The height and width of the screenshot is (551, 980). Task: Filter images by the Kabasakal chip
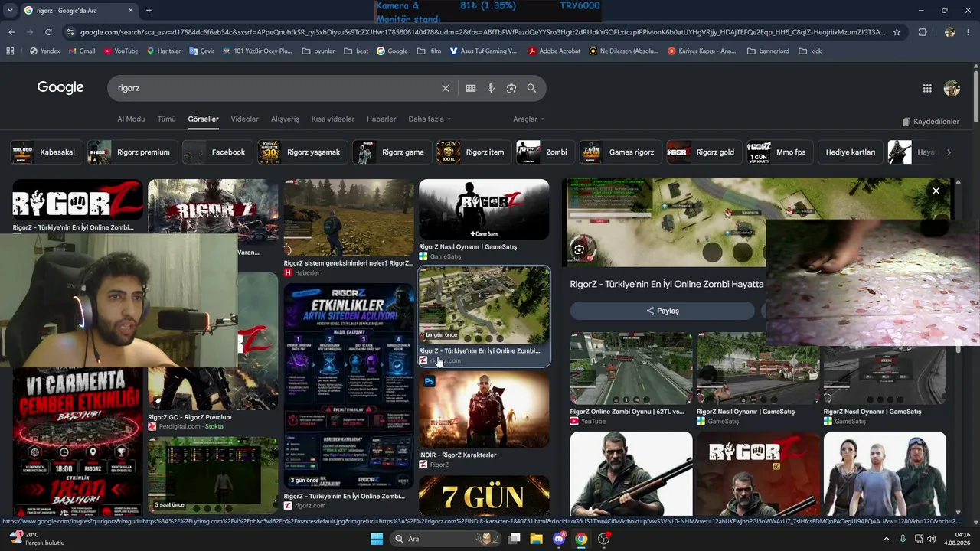47,152
